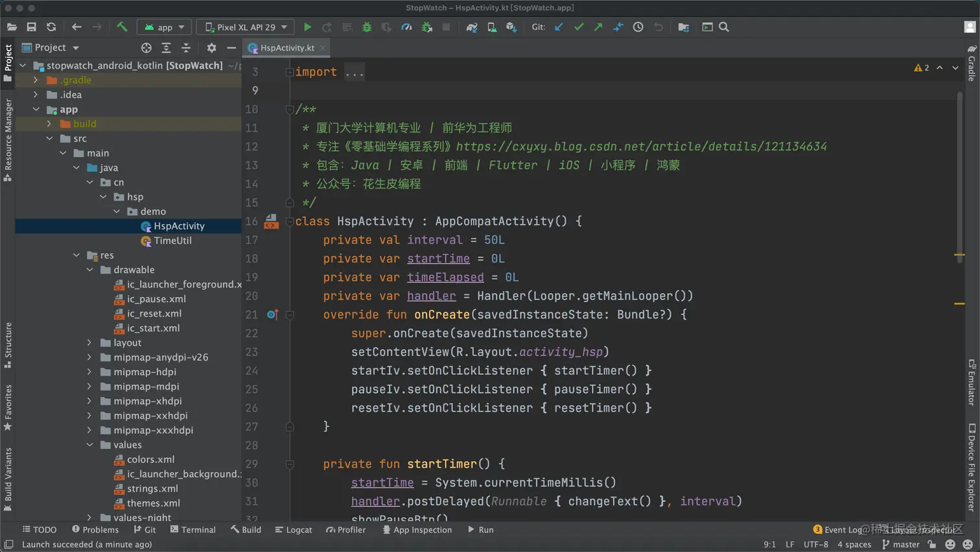Click the Debug app bug icon
The width and height of the screenshot is (980, 552).
point(367,27)
